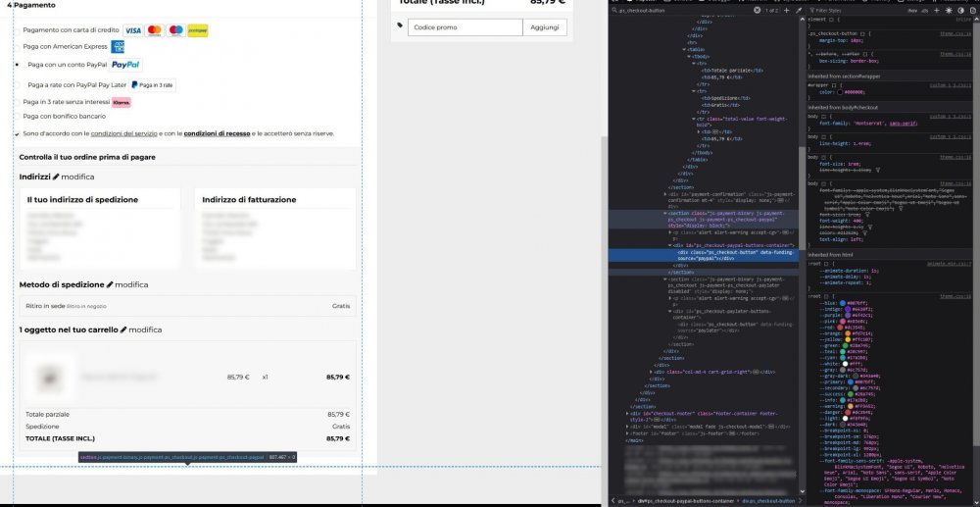Collapse the table node in markup tree
980x507 pixels.
tap(685, 49)
